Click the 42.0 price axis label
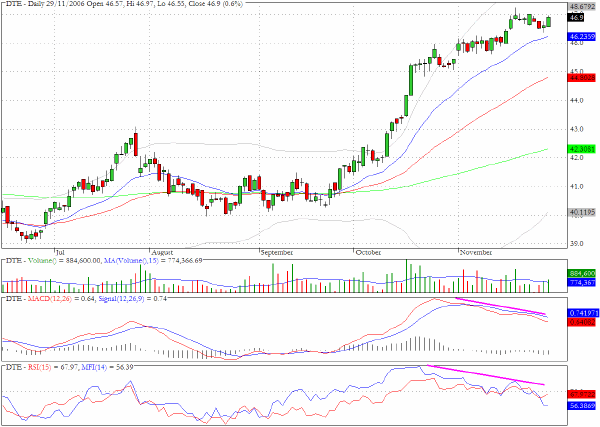Screen dimensions: 600x427 tap(577, 158)
